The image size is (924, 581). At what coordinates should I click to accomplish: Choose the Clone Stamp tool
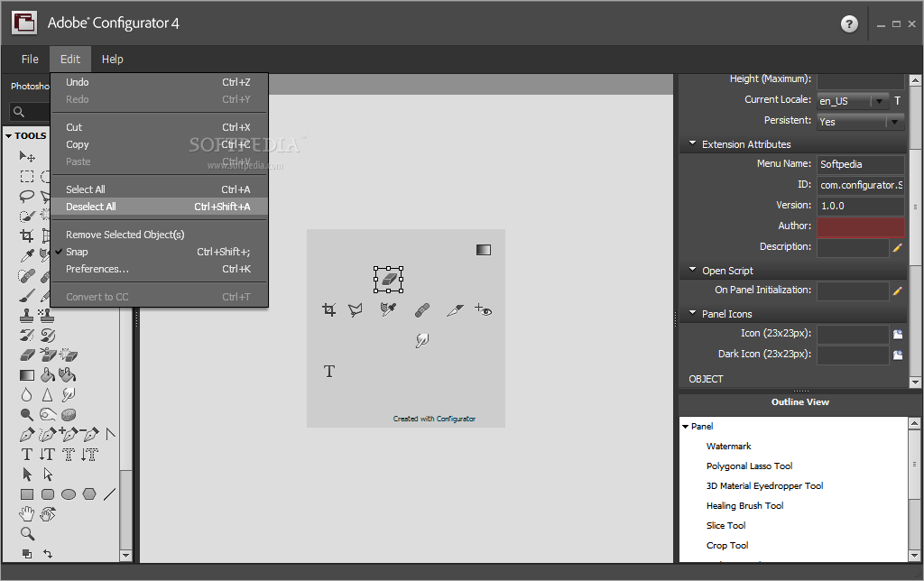(x=26, y=316)
